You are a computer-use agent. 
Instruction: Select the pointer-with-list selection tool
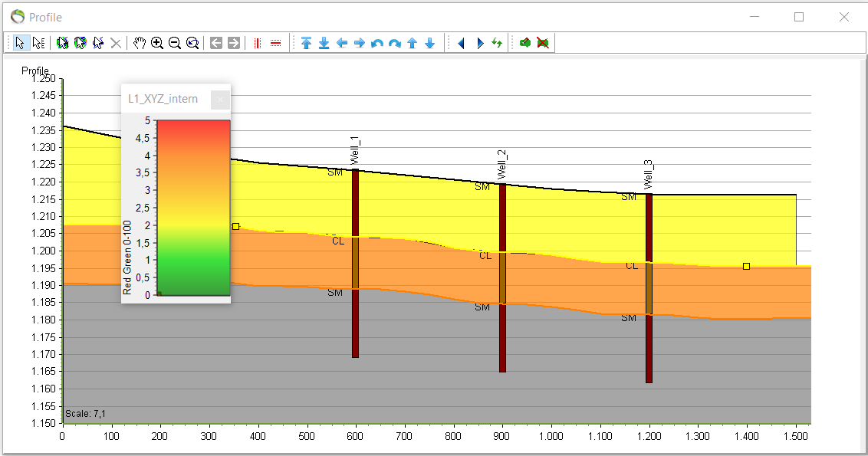[x=38, y=43]
